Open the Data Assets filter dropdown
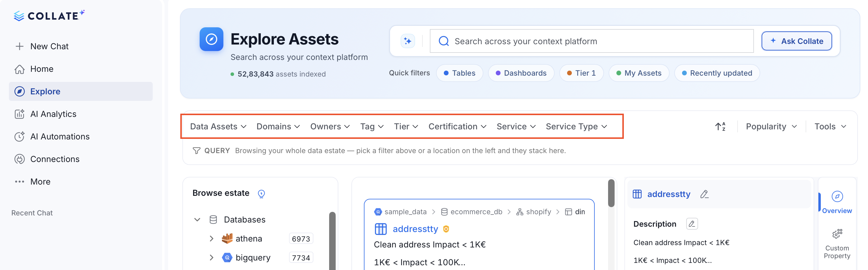868x270 pixels. [218, 127]
